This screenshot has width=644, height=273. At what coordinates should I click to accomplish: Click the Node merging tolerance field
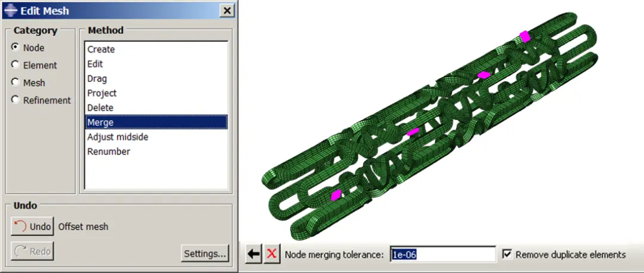(443, 254)
